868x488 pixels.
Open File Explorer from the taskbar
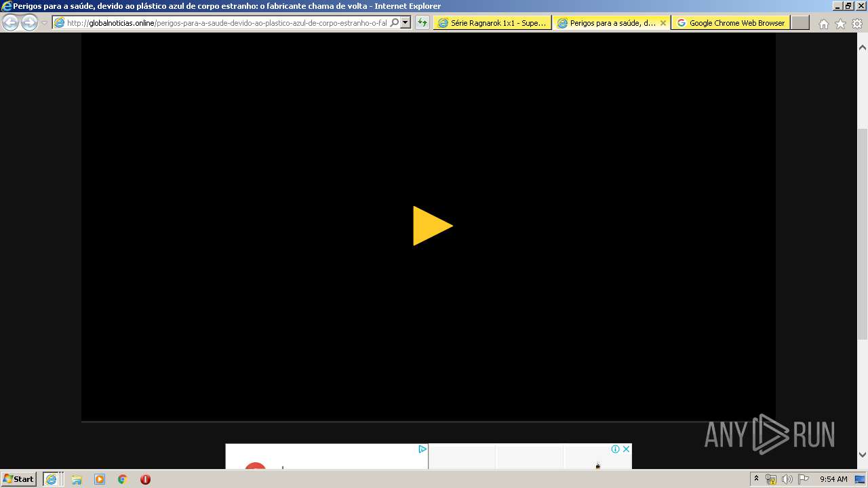coord(77,479)
